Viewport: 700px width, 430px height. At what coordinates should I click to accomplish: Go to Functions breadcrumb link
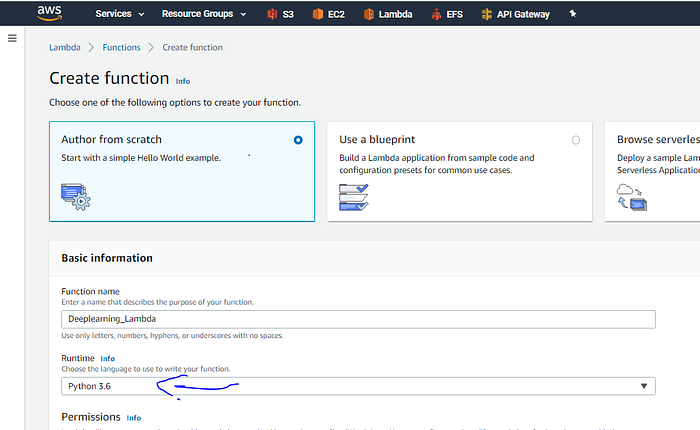click(121, 47)
